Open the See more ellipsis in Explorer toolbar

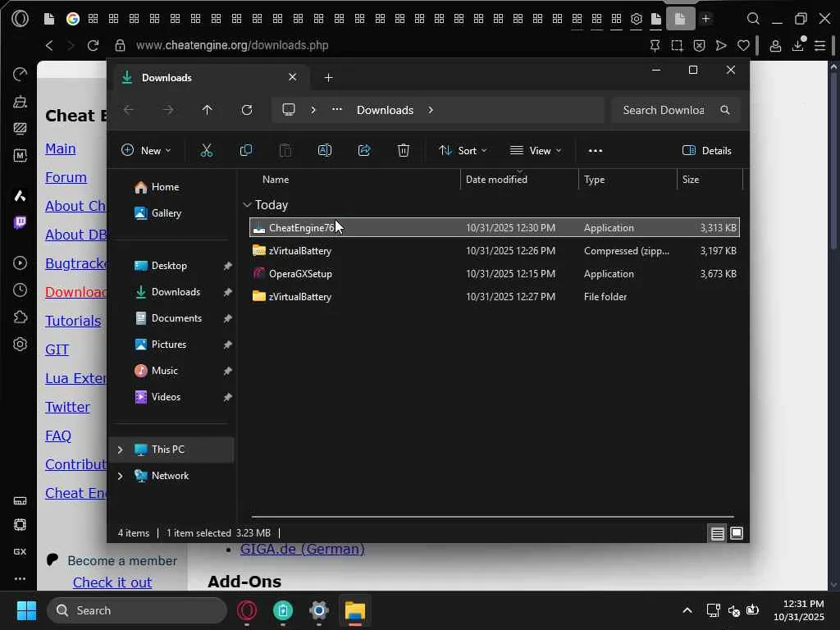coord(596,151)
